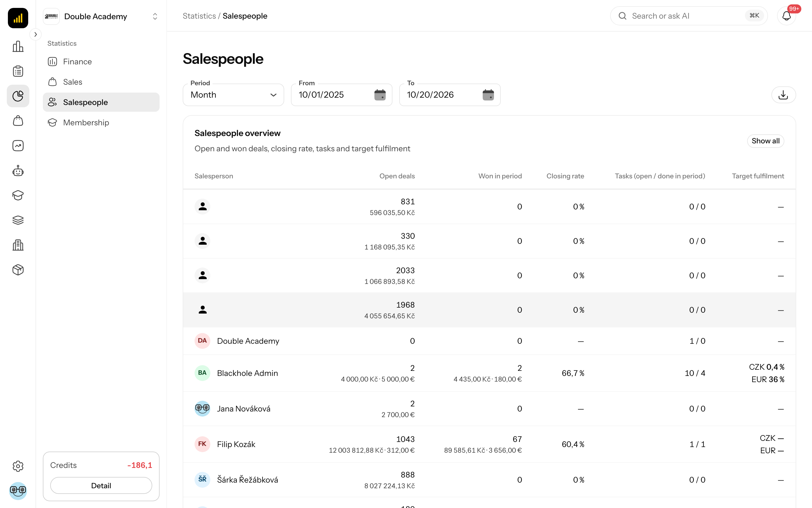Open the building company sidebar icon

tap(18, 245)
